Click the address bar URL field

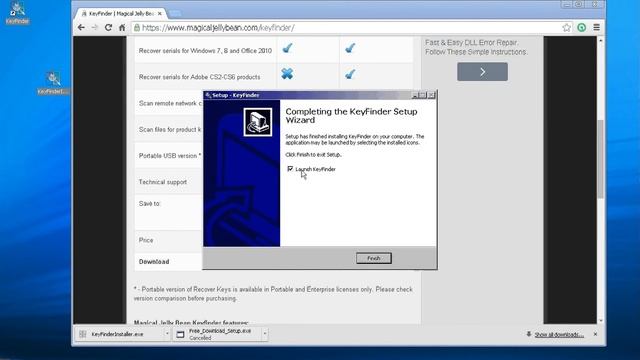coord(351,27)
